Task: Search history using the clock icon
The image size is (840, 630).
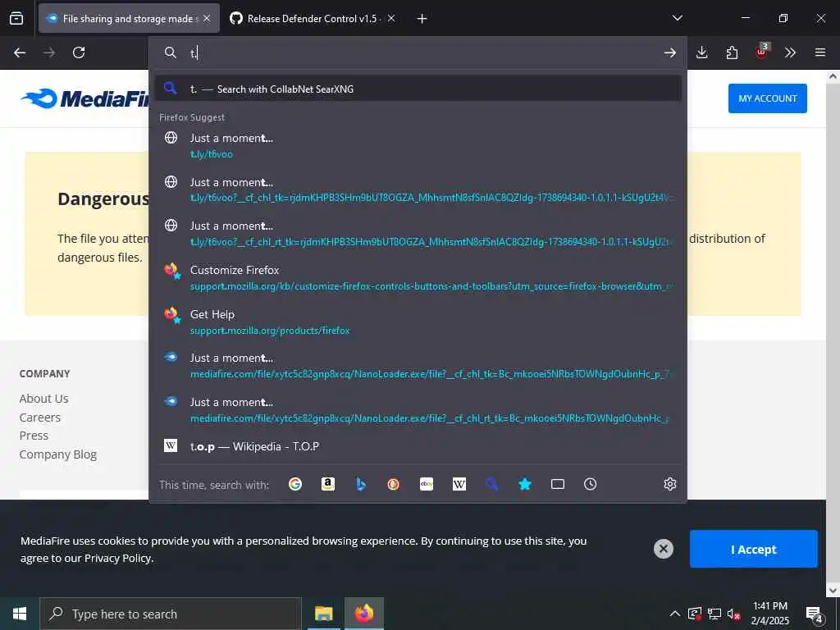Action: tap(591, 484)
